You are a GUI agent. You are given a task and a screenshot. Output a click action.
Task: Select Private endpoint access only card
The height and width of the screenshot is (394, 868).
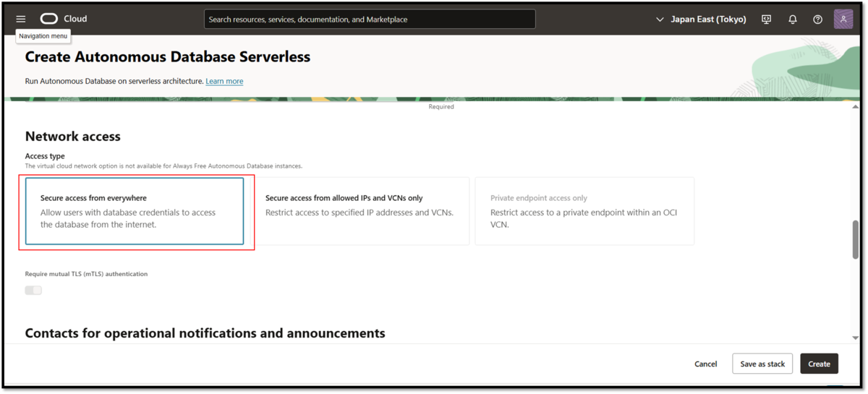[x=584, y=211]
